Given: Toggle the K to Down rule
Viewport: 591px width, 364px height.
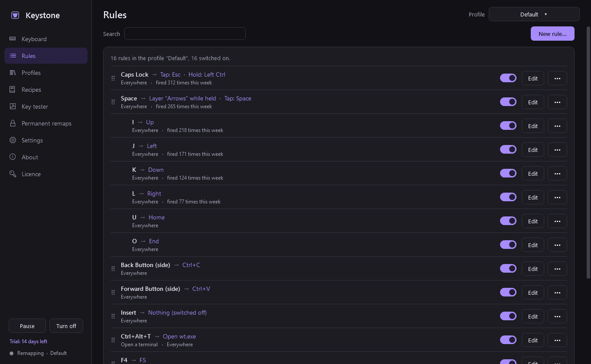Looking at the screenshot, I should pos(508,173).
